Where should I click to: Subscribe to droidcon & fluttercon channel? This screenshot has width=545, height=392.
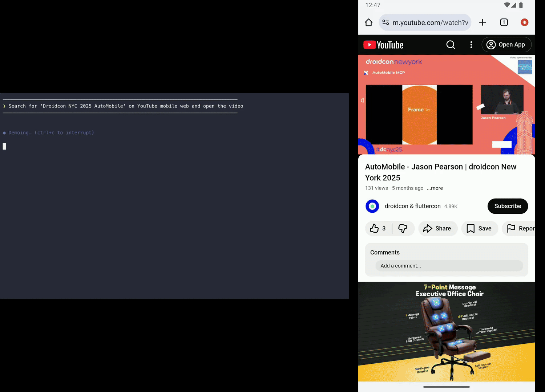[x=507, y=206]
